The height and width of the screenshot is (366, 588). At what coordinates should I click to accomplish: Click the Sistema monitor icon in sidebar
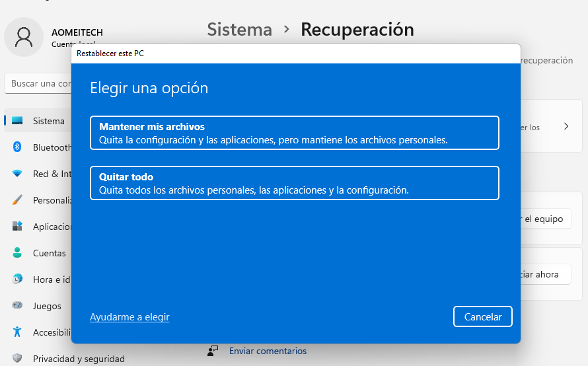tap(18, 121)
